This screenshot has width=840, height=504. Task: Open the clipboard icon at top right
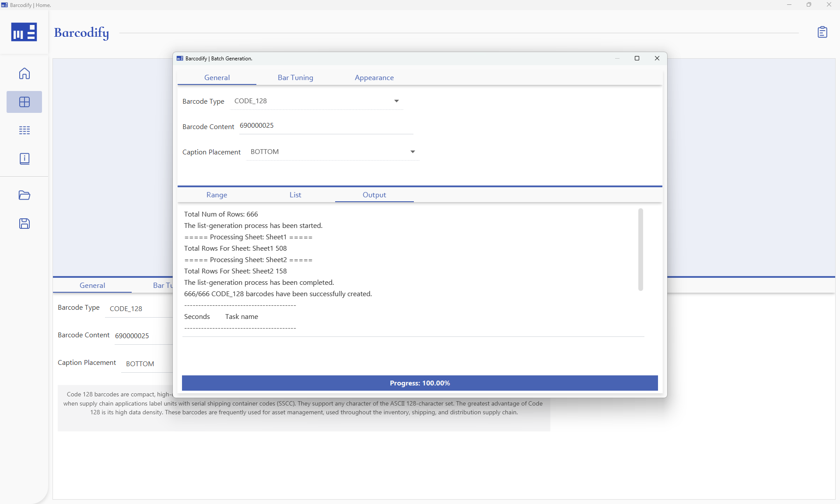point(823,32)
